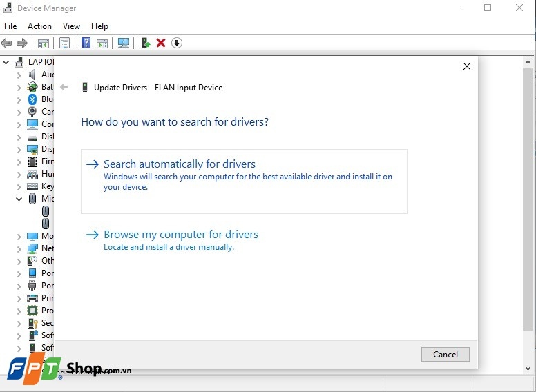Select the speaker icon for Audio devices
This screenshot has width=536, height=392.
[32, 75]
